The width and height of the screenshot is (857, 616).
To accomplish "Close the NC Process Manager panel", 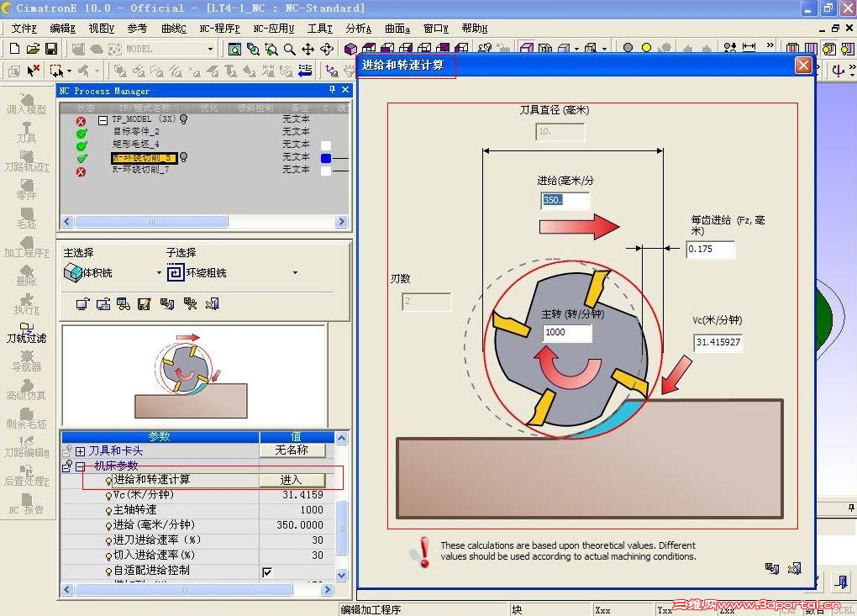I will tap(344, 90).
